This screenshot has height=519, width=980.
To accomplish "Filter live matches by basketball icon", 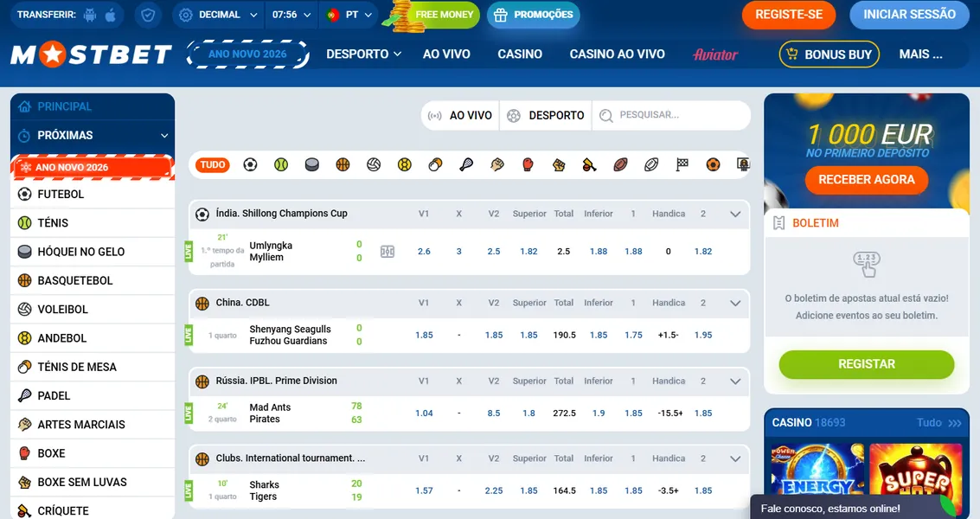I will [x=343, y=164].
